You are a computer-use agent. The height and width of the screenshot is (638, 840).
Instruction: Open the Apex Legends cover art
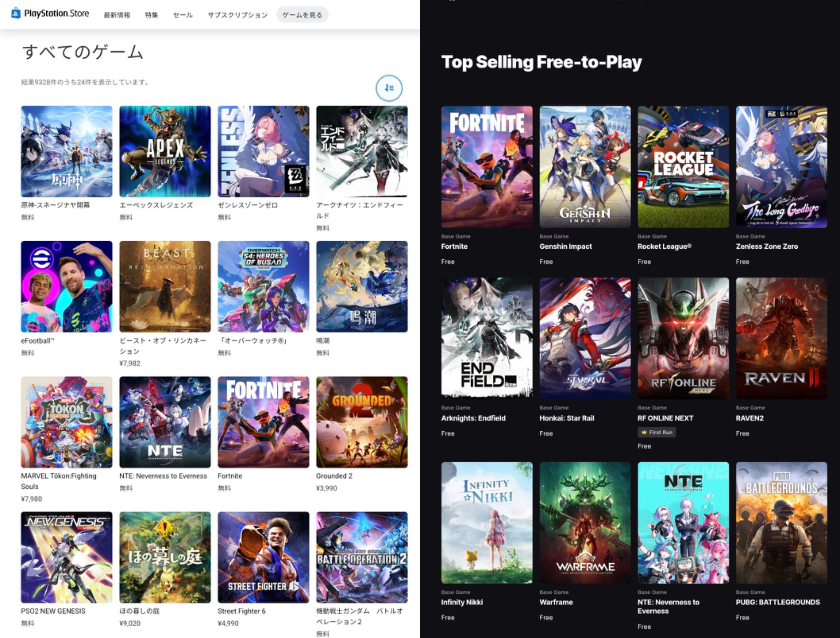click(x=165, y=151)
